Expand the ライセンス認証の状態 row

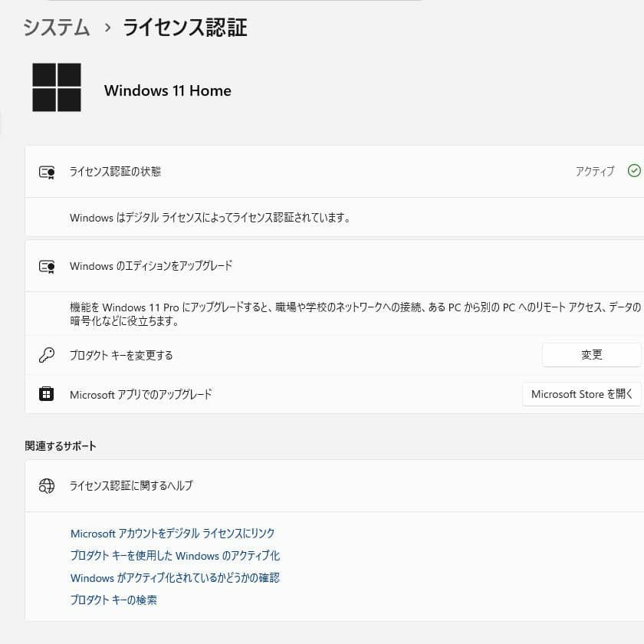334,172
